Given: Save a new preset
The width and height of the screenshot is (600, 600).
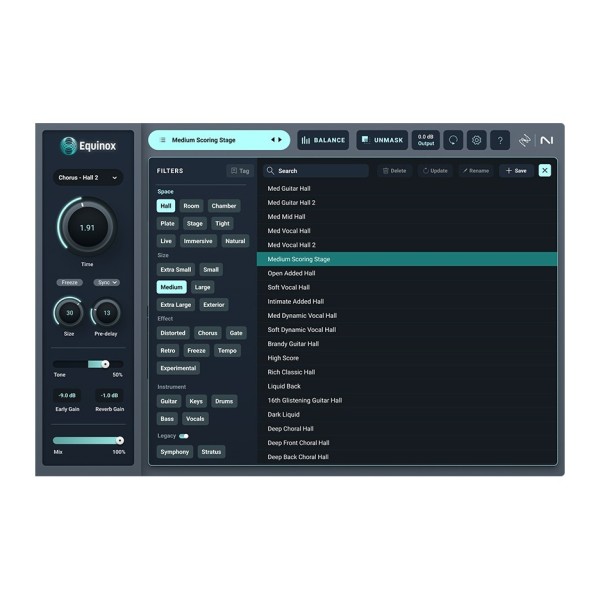Looking at the screenshot, I should pyautogui.click(x=516, y=171).
